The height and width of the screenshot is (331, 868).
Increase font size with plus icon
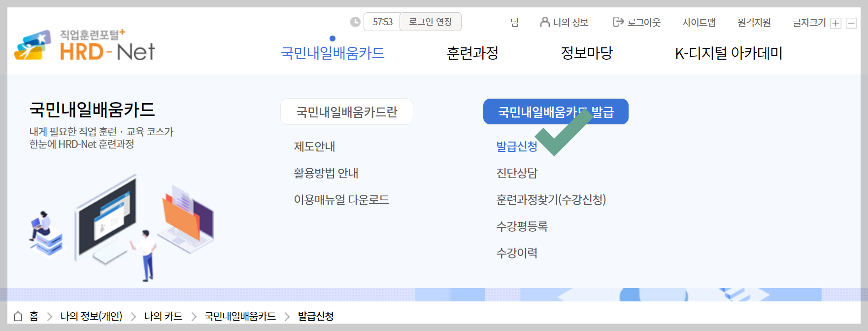pos(835,23)
